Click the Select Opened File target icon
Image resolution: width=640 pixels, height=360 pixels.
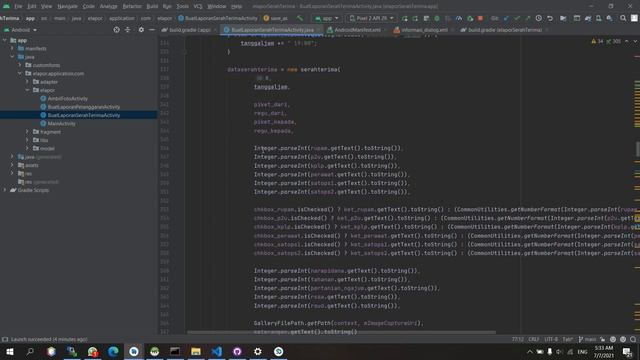pyautogui.click(x=116, y=30)
